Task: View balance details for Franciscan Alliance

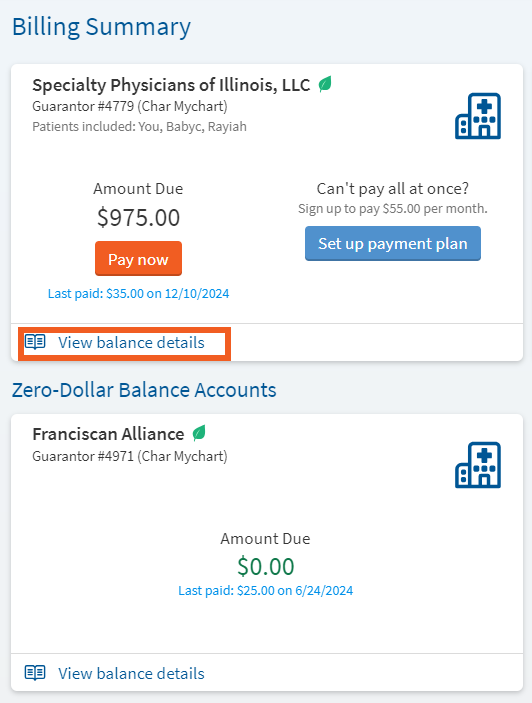Action: coord(131,674)
